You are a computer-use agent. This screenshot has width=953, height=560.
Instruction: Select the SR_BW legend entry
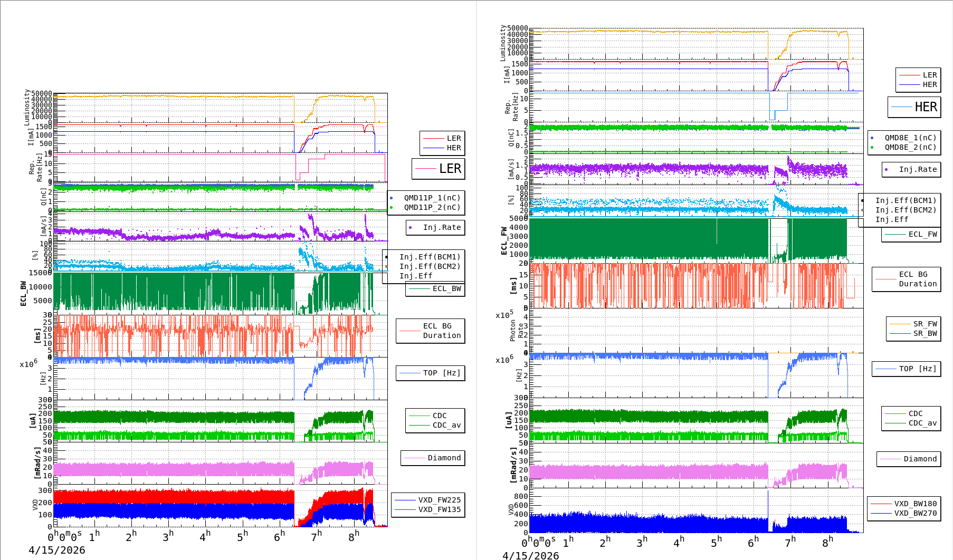click(925, 334)
